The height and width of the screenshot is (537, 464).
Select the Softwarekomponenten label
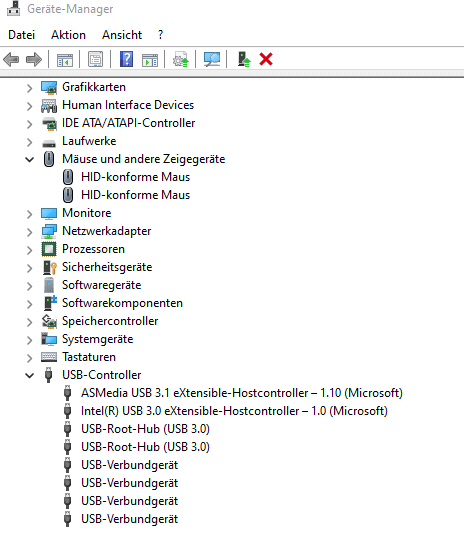coord(122,303)
